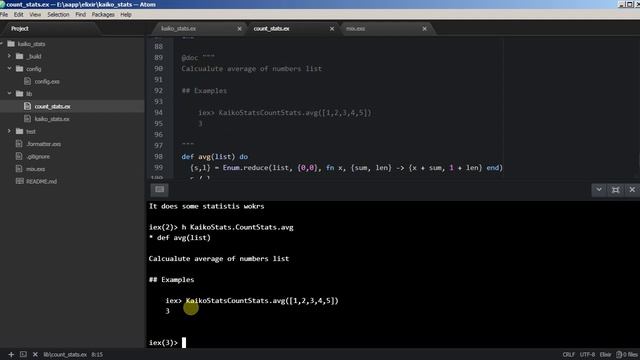This screenshot has height=360, width=640.
Task: Close all terminals with X icon
Action: [35, 354]
